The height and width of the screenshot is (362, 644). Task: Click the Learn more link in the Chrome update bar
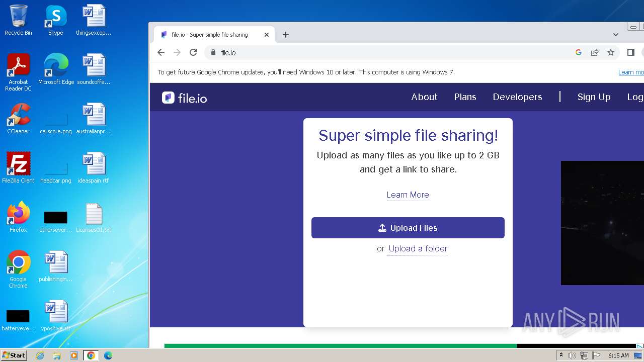[631, 72]
